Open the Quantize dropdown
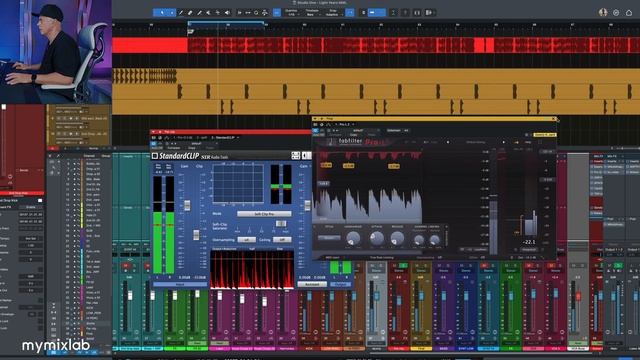640x360 pixels. tap(291, 13)
